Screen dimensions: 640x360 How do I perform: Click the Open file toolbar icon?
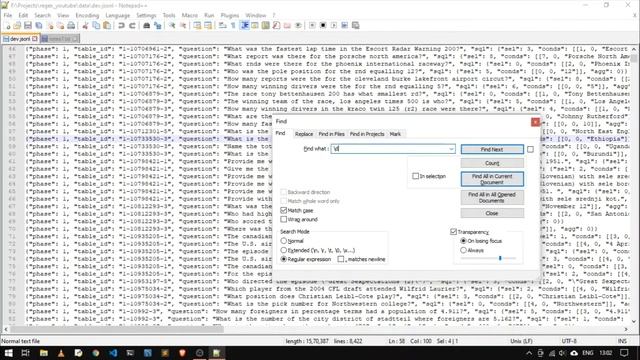(x=17, y=26)
